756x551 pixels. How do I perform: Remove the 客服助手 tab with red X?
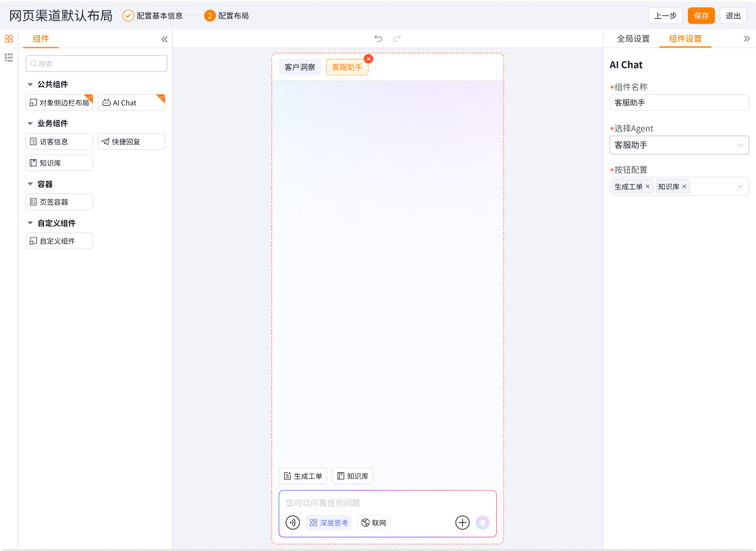pyautogui.click(x=368, y=59)
